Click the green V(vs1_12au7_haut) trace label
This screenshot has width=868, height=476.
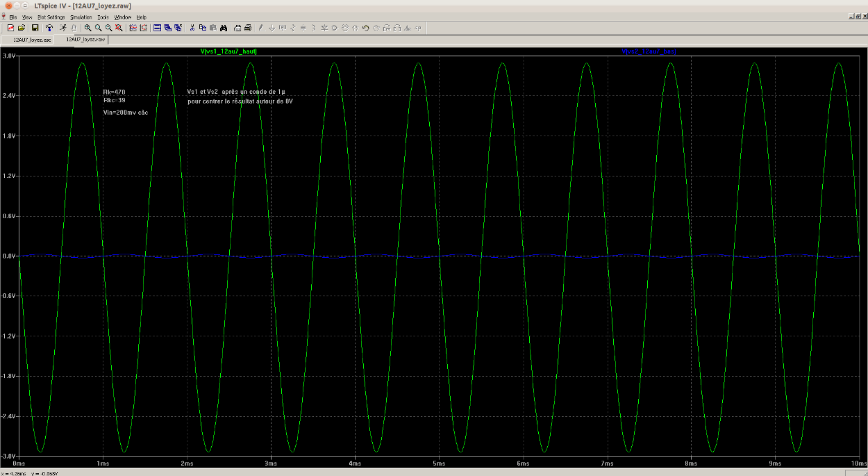pos(228,51)
